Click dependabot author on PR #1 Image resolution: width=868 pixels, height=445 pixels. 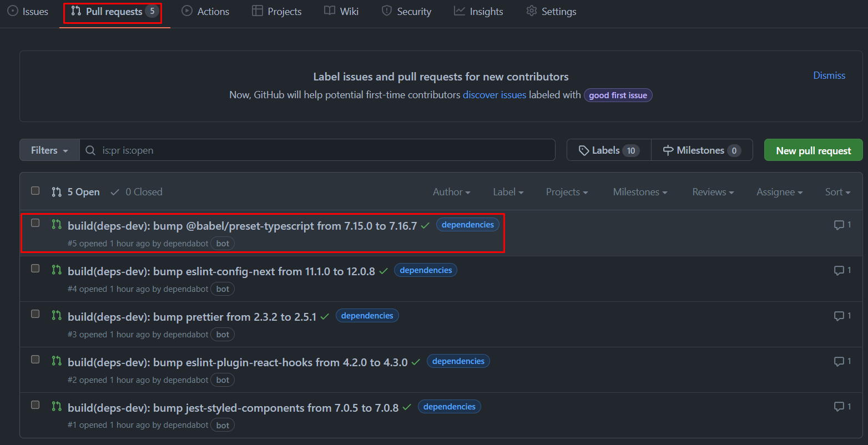point(186,425)
